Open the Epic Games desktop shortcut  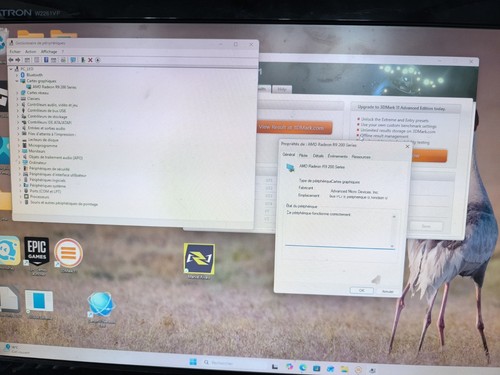36,250
